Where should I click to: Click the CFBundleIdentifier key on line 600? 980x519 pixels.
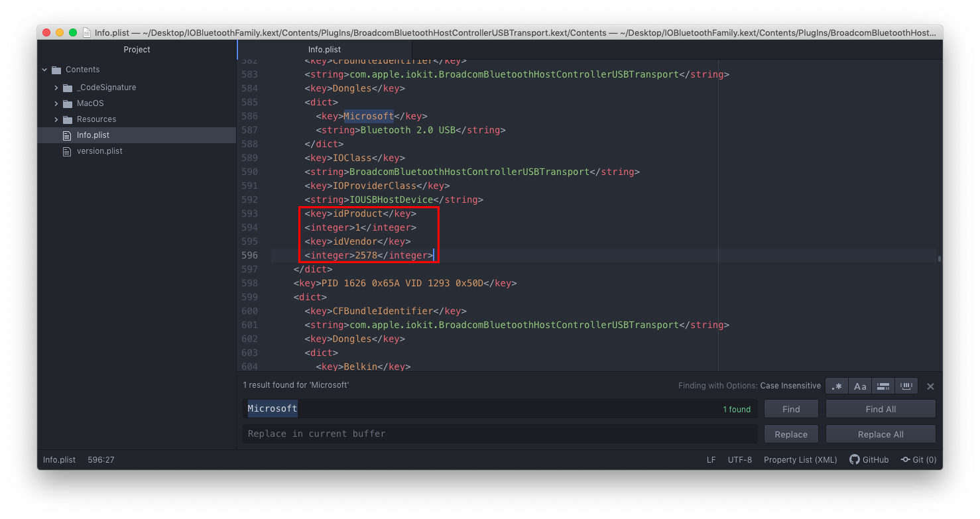383,311
